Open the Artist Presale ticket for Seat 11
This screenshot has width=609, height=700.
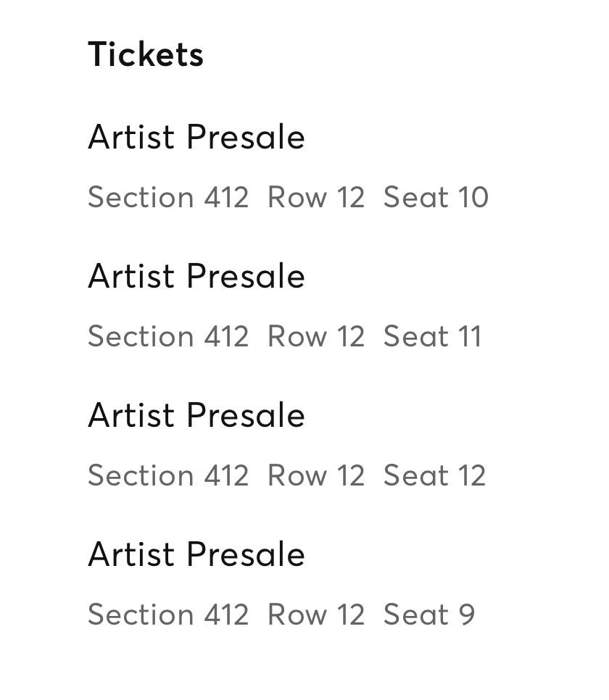[x=196, y=277]
